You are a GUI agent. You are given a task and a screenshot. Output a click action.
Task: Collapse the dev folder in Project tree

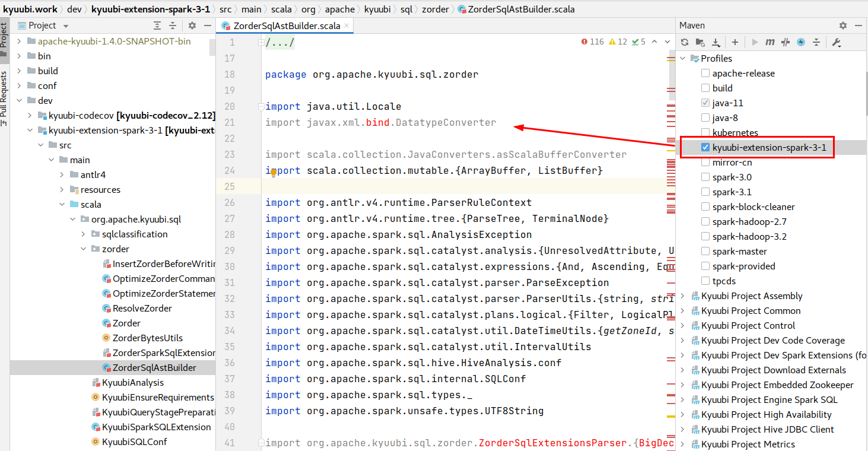(19, 100)
